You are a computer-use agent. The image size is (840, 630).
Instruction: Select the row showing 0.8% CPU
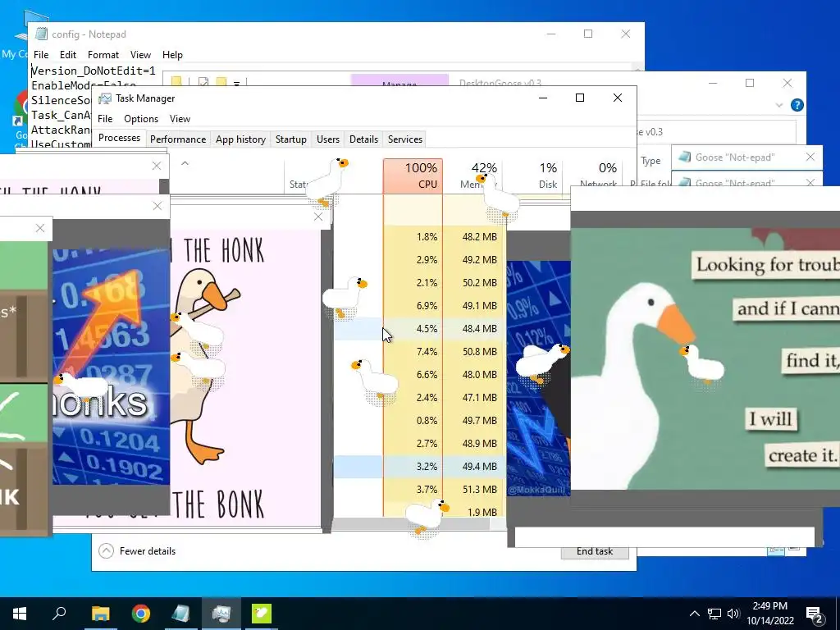tap(419, 421)
